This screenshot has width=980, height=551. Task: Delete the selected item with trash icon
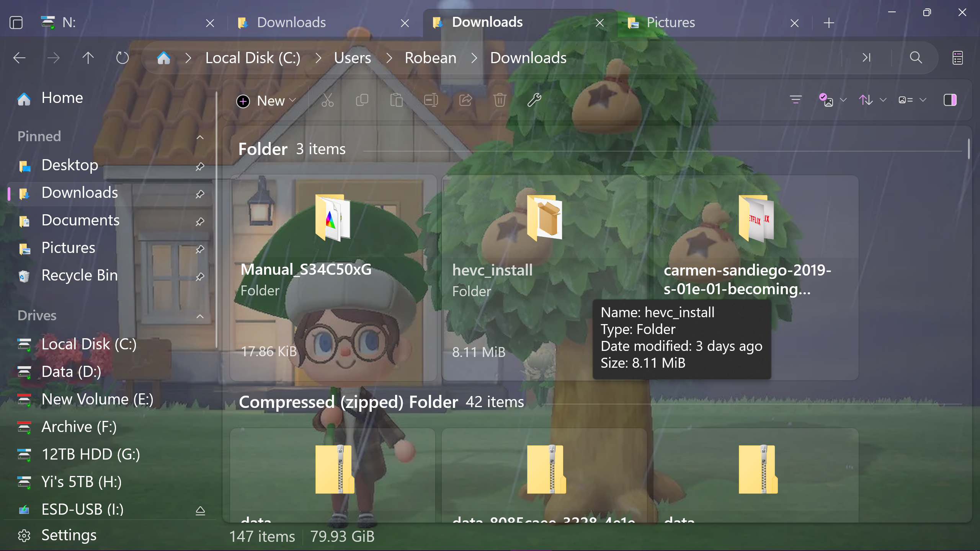tap(500, 100)
